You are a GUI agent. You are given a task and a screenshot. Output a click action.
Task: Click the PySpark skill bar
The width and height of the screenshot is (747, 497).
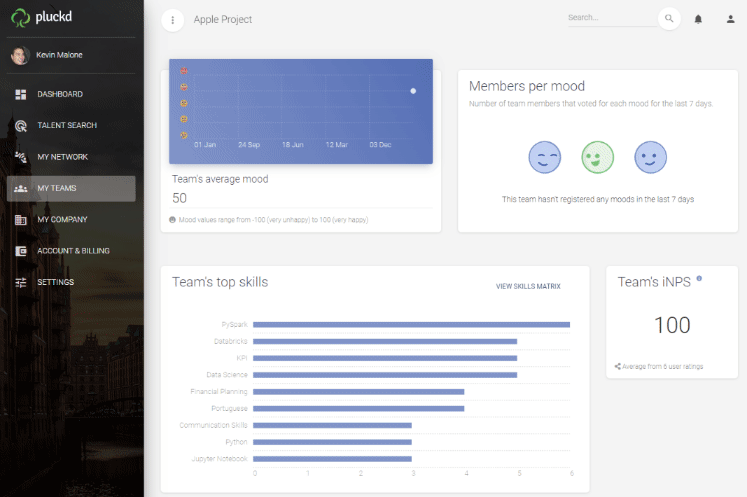coord(411,325)
